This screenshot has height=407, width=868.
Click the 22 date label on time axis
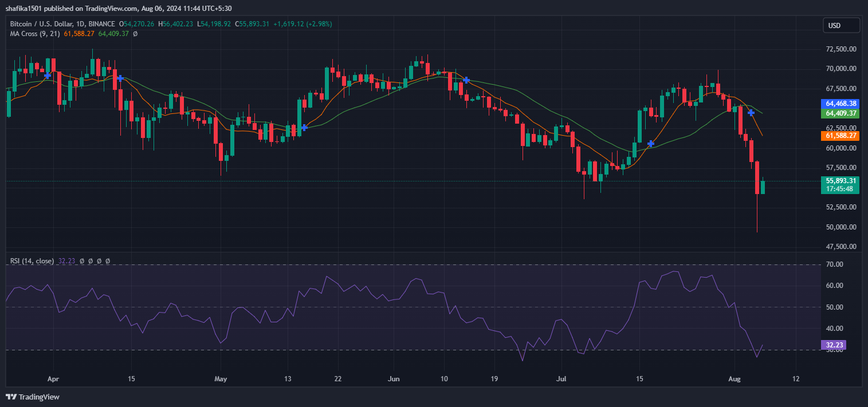pos(337,379)
